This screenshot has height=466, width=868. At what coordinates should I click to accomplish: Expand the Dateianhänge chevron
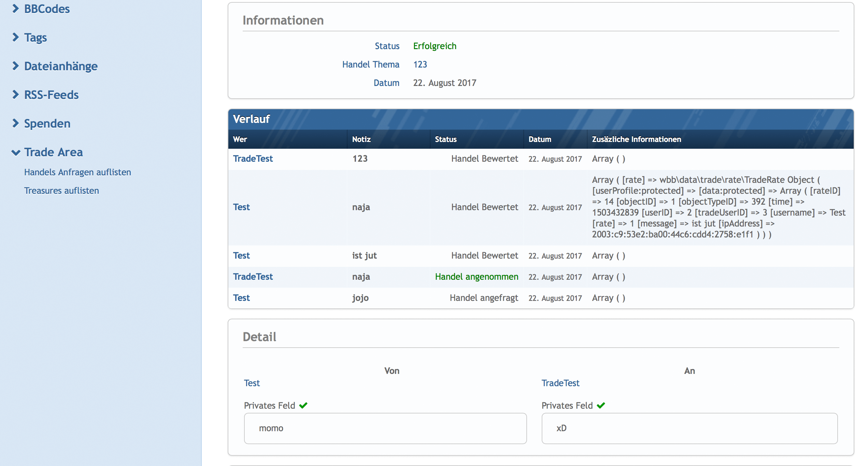[x=15, y=66]
